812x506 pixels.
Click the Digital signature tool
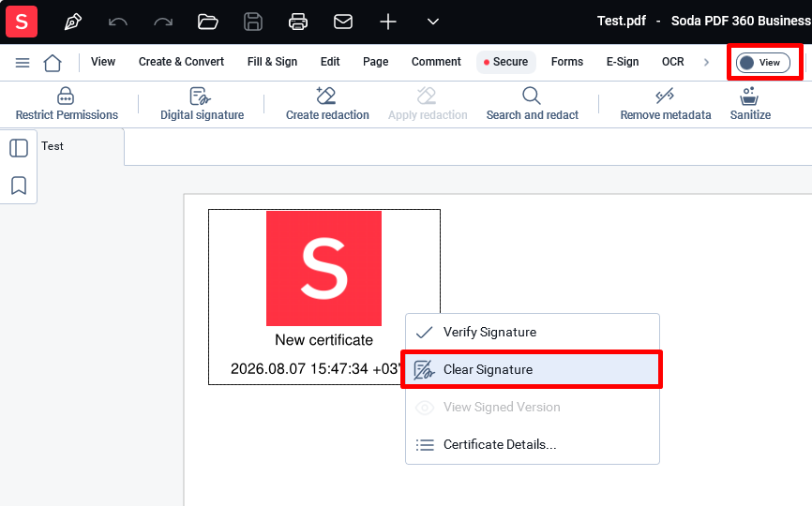pyautogui.click(x=202, y=104)
